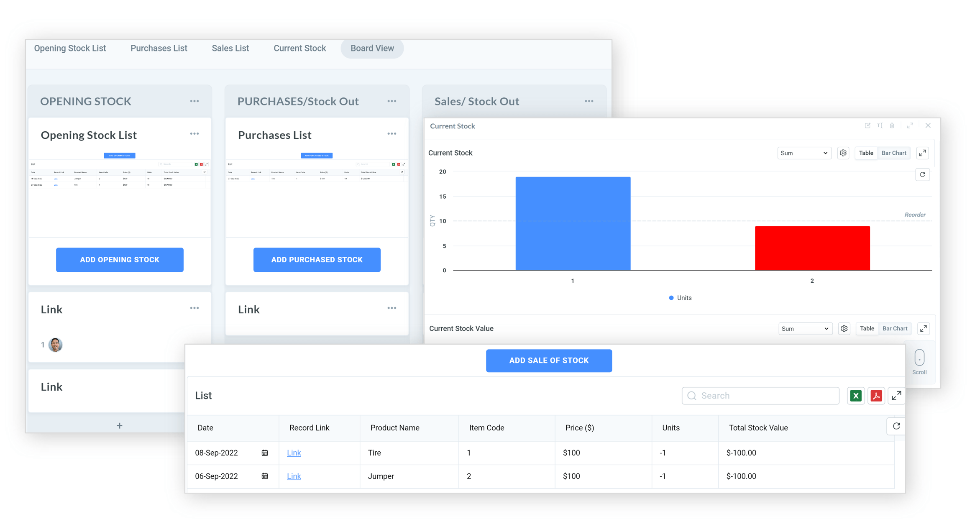Expand the Current Stock chart to fullscreen
This screenshot has height=532, width=980.
click(x=923, y=153)
